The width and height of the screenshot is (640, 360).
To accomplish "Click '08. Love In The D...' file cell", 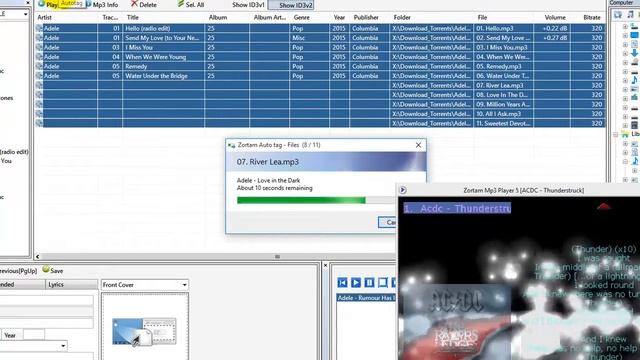I will [x=504, y=95].
